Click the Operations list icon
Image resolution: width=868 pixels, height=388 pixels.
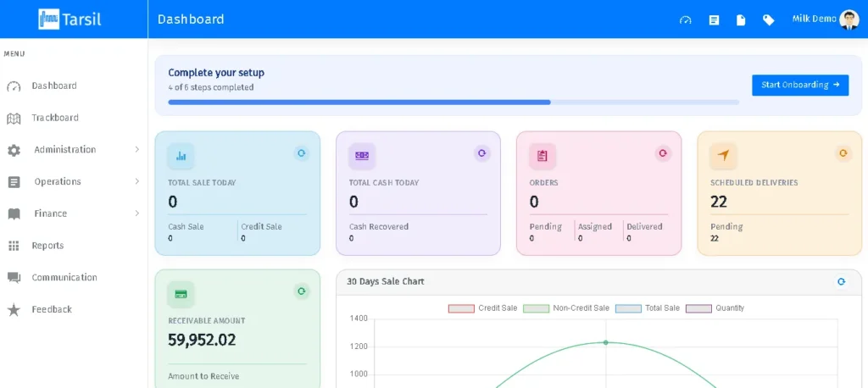[14, 182]
